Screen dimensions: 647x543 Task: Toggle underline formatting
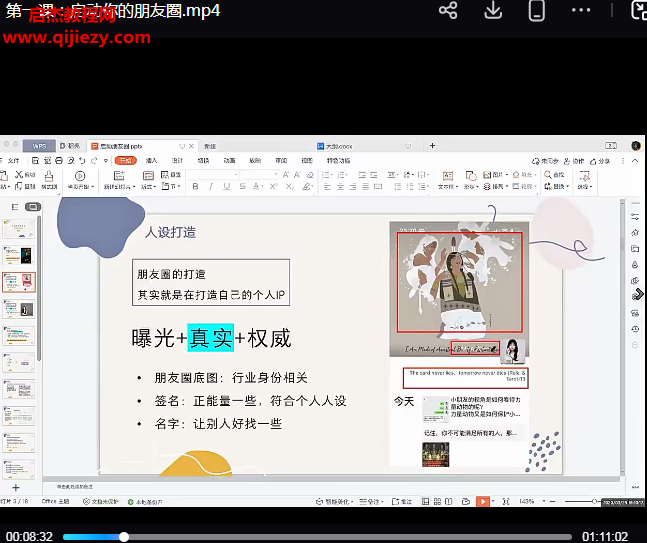[x=227, y=187]
